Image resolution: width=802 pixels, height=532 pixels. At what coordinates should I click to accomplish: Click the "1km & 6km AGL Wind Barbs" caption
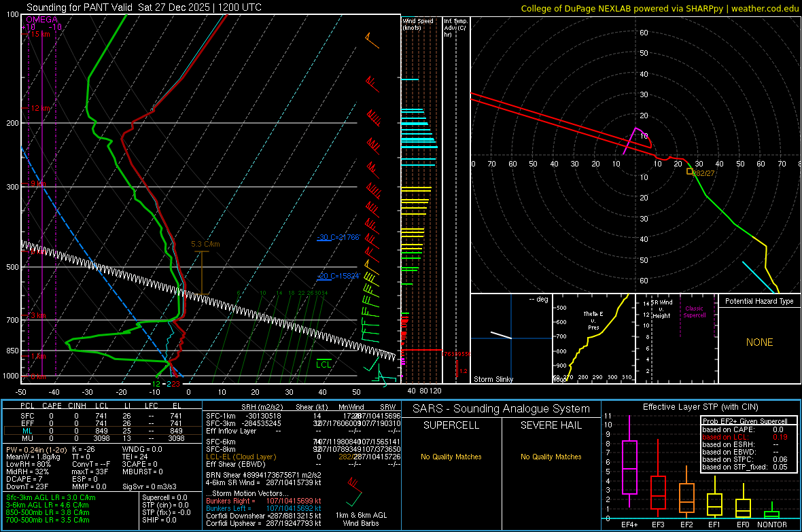pos(361,519)
